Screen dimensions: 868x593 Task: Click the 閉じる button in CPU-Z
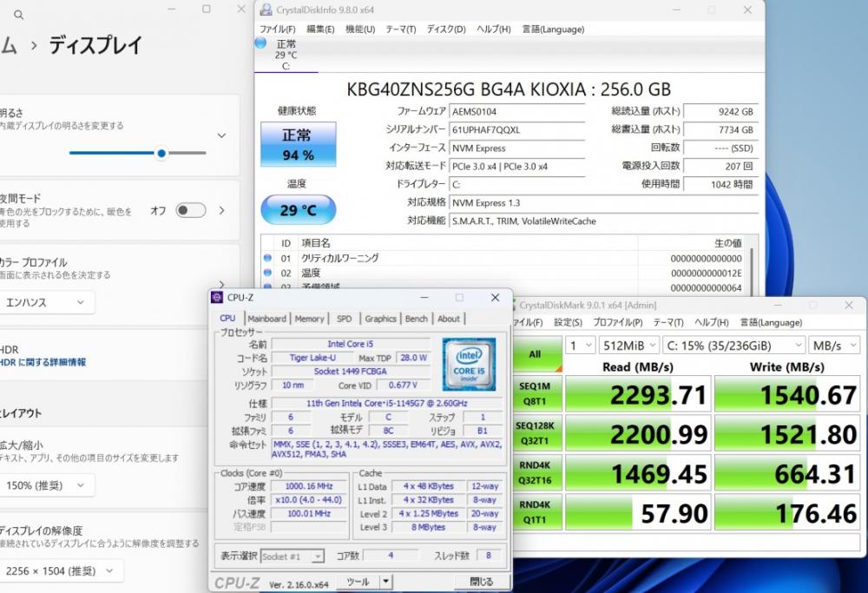[x=481, y=582]
